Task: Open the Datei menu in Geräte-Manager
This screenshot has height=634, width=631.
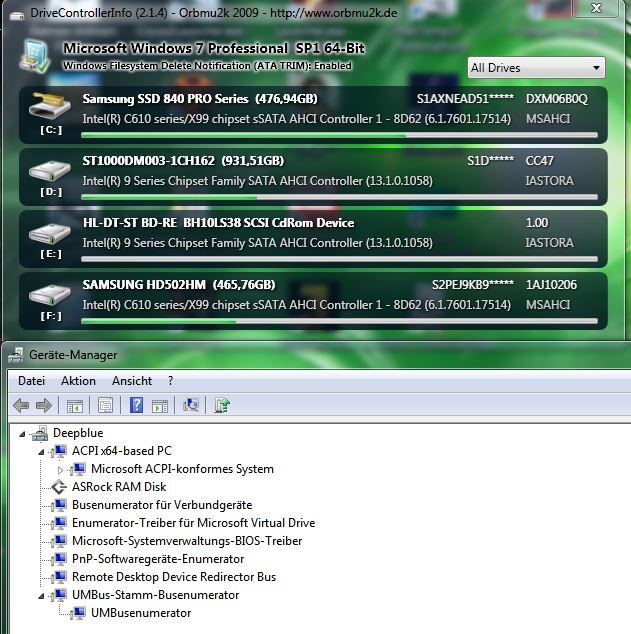Action: coord(32,381)
